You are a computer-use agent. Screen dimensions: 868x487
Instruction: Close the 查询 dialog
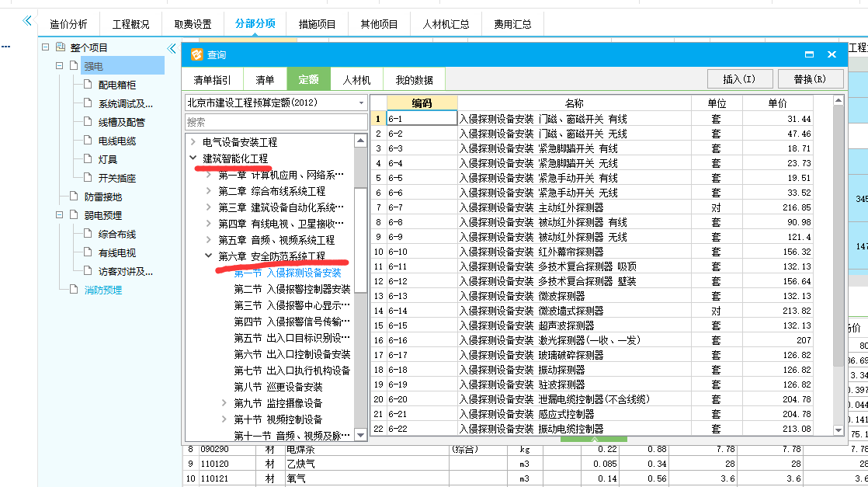832,54
